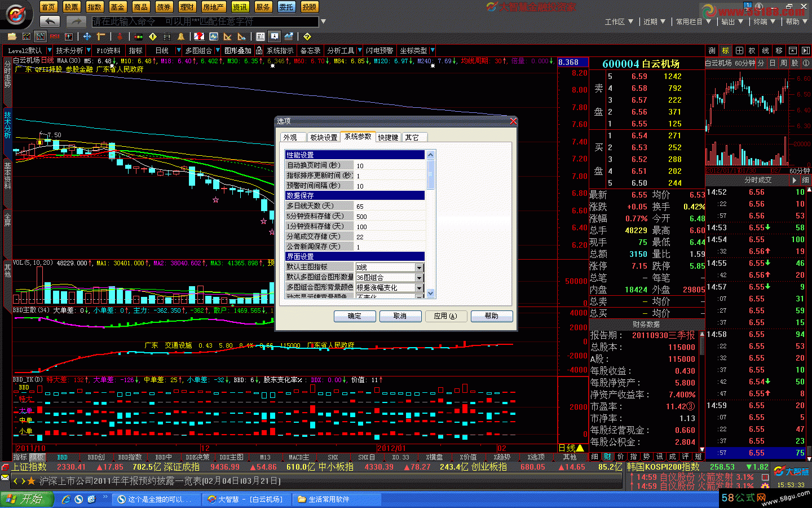Open the 默认主图指标 dropdown showing K线
This screenshot has height=508, width=812.
click(419, 268)
